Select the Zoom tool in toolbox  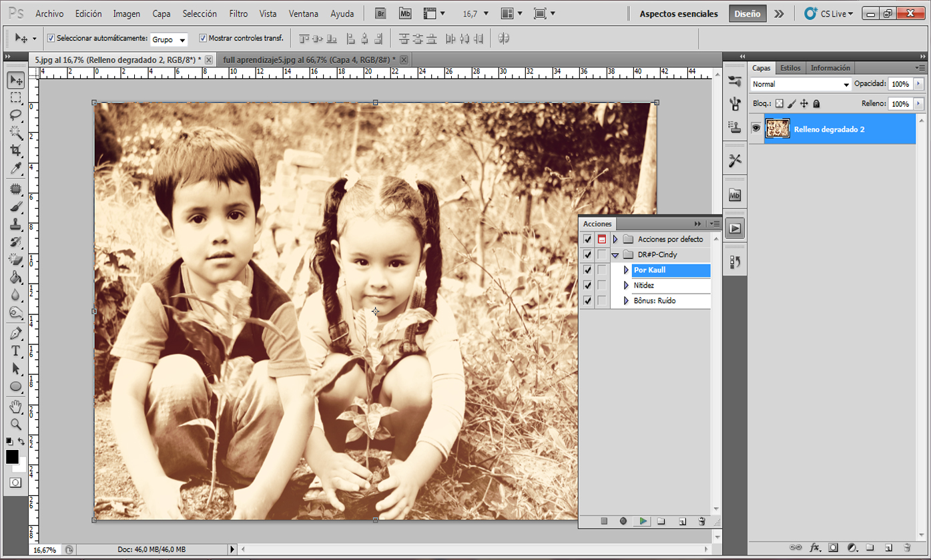click(x=16, y=424)
